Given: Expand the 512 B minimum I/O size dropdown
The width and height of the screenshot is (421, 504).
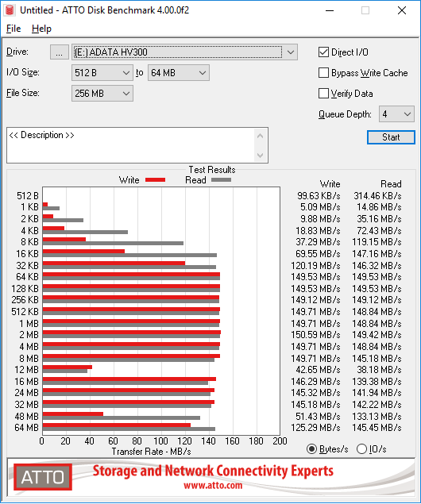Looking at the screenshot, I should [102, 73].
